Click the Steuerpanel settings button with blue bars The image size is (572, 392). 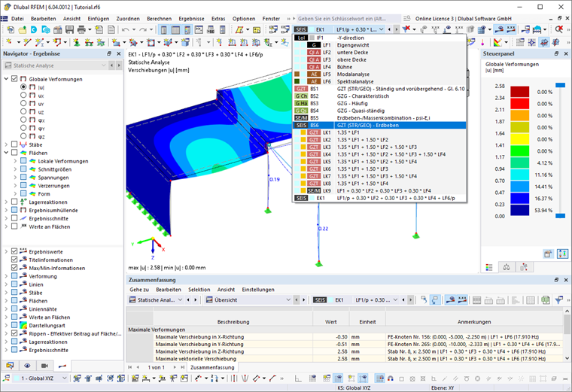(x=562, y=254)
